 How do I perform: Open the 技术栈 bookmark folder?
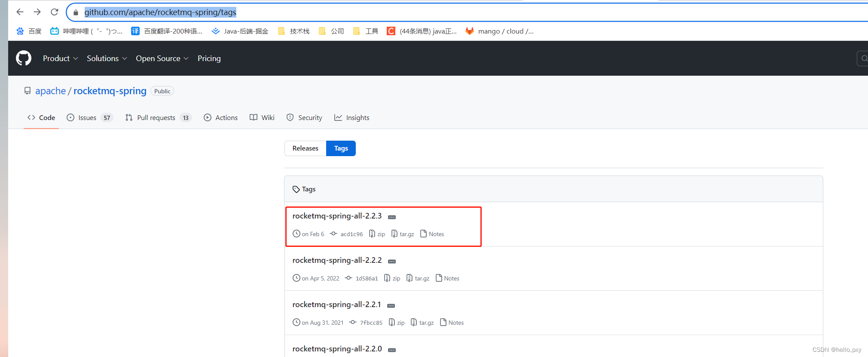click(x=294, y=31)
